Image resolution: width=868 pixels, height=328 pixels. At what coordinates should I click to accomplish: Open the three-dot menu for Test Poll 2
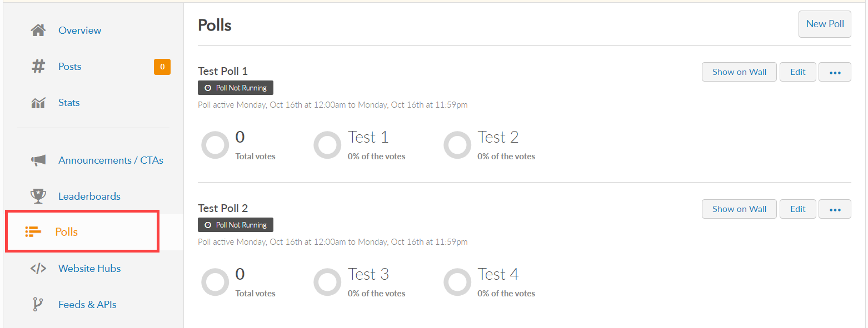point(835,209)
